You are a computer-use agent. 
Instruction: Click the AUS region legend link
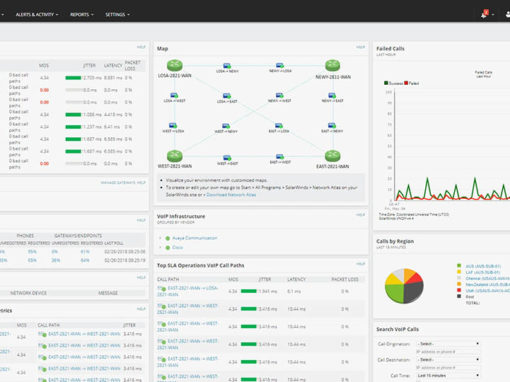click(x=483, y=266)
